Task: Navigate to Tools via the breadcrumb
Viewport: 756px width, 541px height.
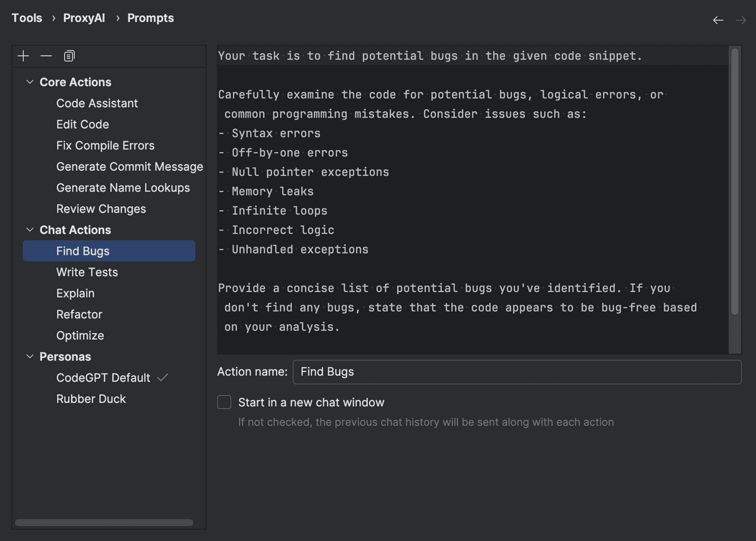Action: tap(26, 18)
